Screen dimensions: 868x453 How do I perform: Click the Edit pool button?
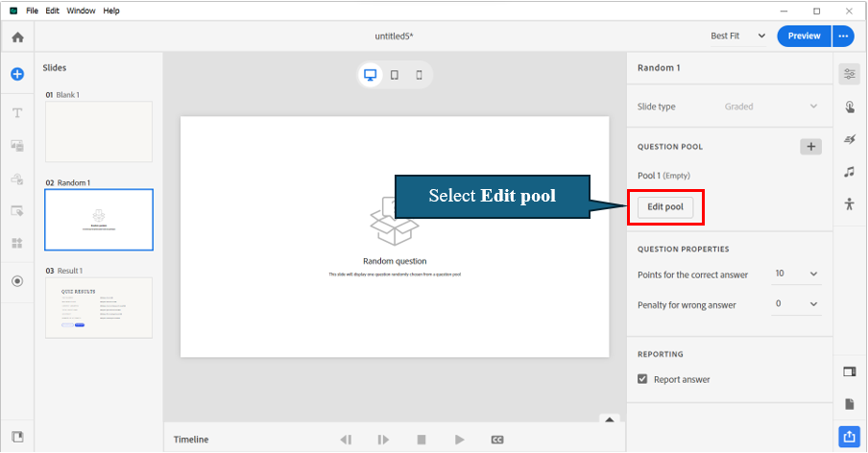pyautogui.click(x=665, y=207)
